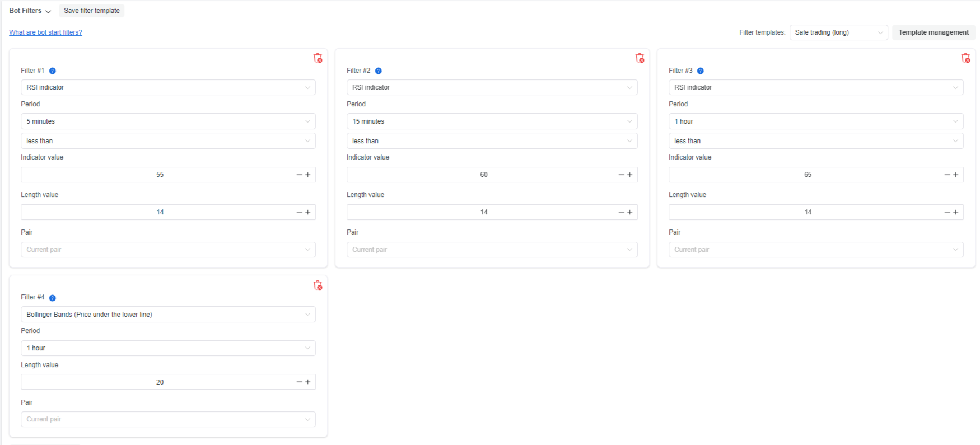Increase Filter #3 indicator value 65
980x445 pixels.
point(956,175)
